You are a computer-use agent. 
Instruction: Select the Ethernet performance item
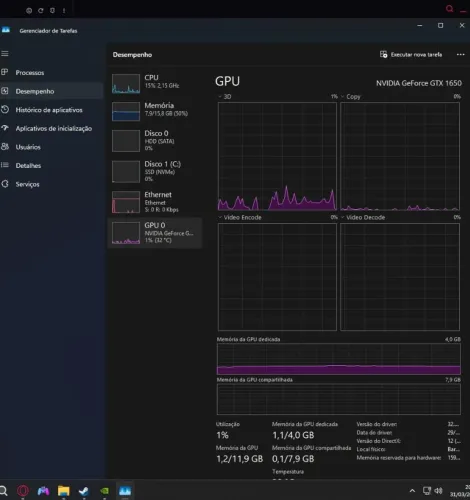155,202
